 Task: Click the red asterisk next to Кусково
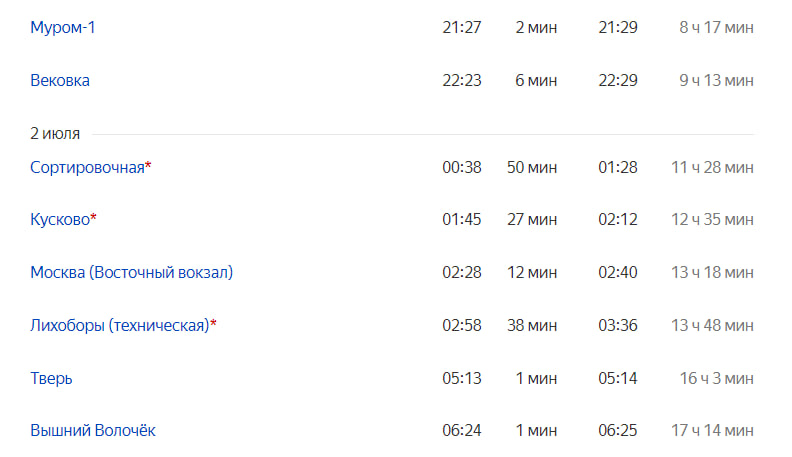pos(93,217)
